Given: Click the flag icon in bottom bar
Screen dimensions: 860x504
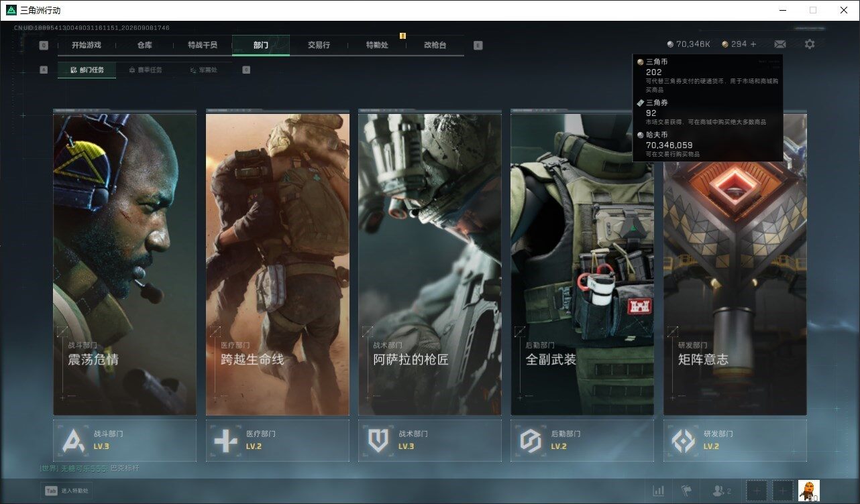Looking at the screenshot, I should tap(686, 491).
